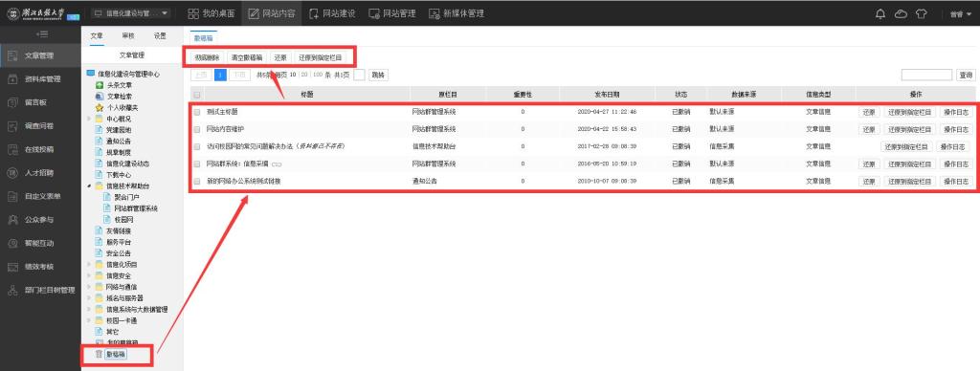Image resolution: width=980 pixels, height=371 pixels.
Task: Open 文章管理 in the left sidebar
Action: [x=40, y=55]
